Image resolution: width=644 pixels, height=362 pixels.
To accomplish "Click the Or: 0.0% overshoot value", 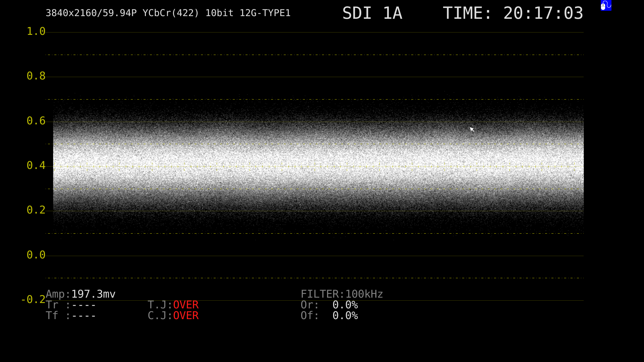I will click(x=329, y=305).
